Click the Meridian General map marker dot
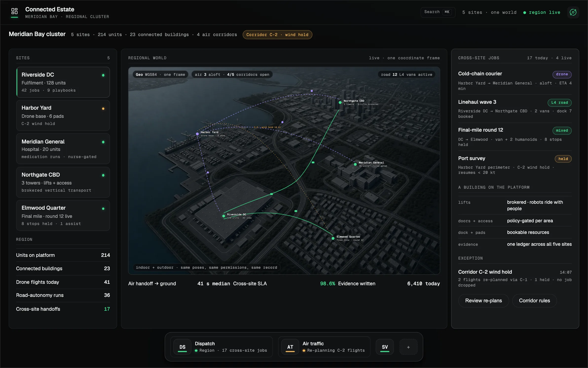The image size is (588, 368). click(x=355, y=164)
